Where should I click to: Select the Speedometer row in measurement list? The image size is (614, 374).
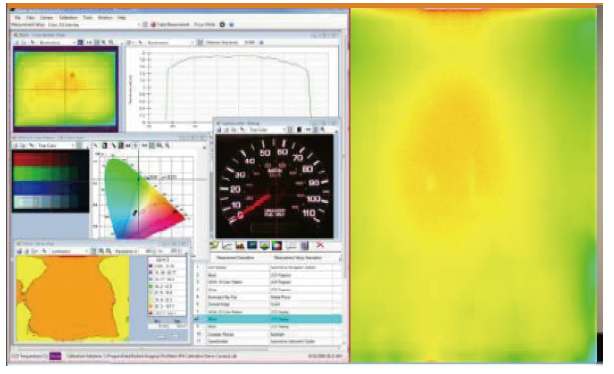[268, 341]
